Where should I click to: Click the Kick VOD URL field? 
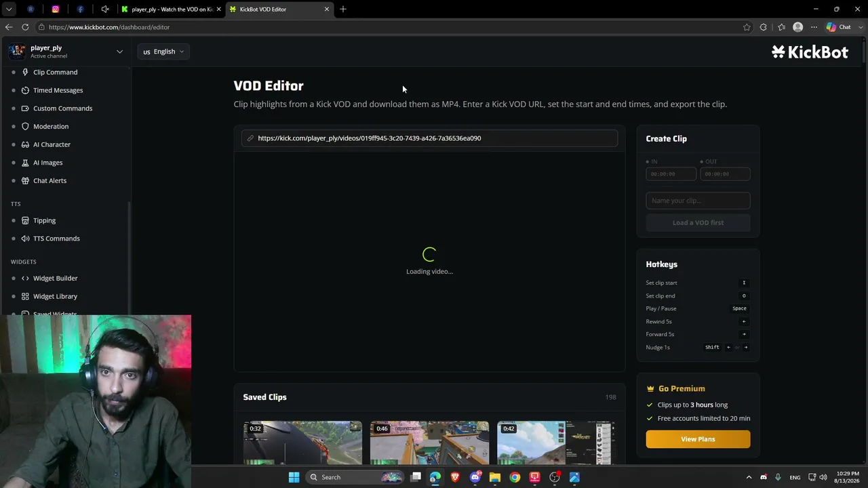pyautogui.click(x=429, y=138)
